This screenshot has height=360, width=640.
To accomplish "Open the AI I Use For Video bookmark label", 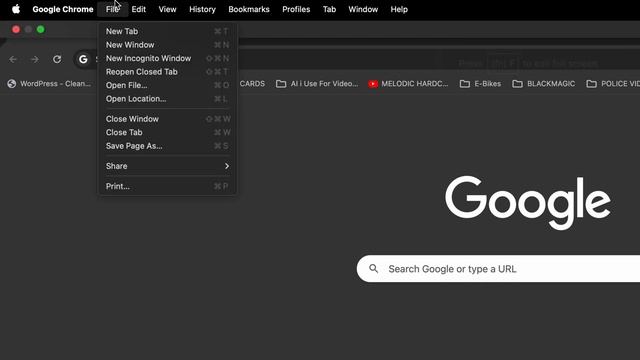I will [x=324, y=84].
